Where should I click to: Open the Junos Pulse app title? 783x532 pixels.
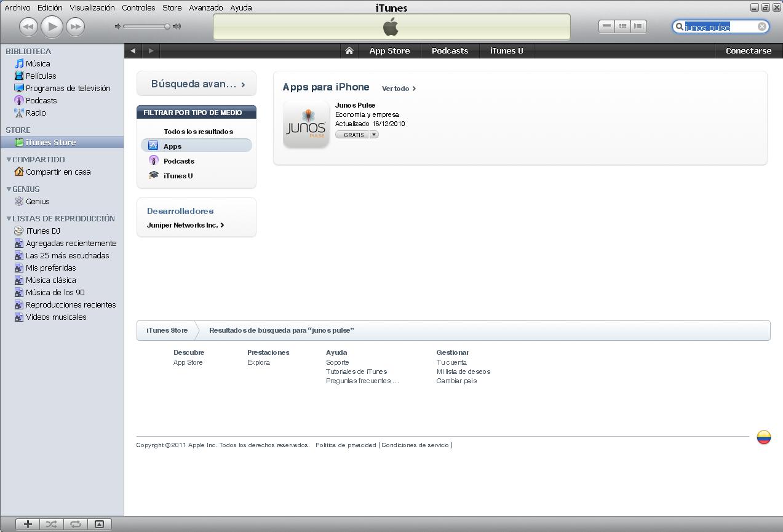pyautogui.click(x=355, y=105)
